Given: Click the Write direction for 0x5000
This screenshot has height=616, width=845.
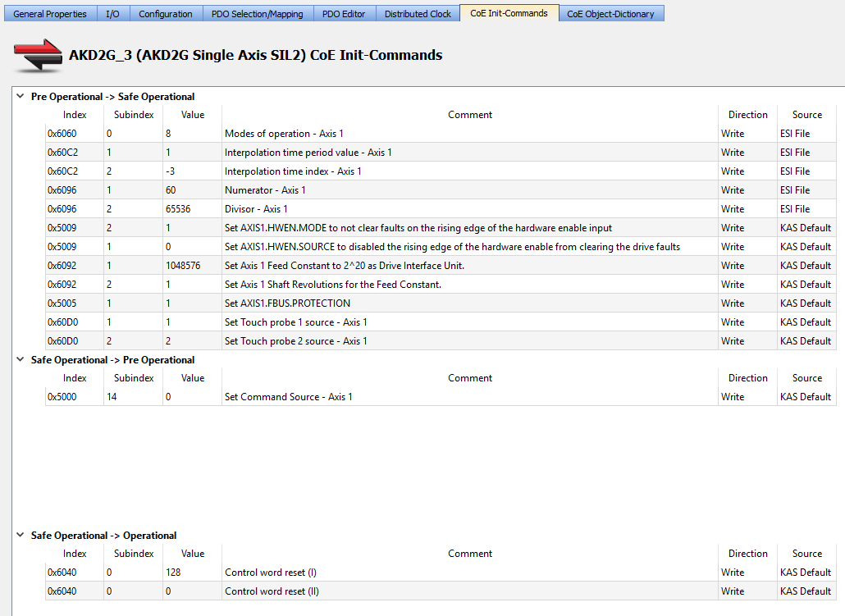Looking at the screenshot, I should tap(747, 397).
